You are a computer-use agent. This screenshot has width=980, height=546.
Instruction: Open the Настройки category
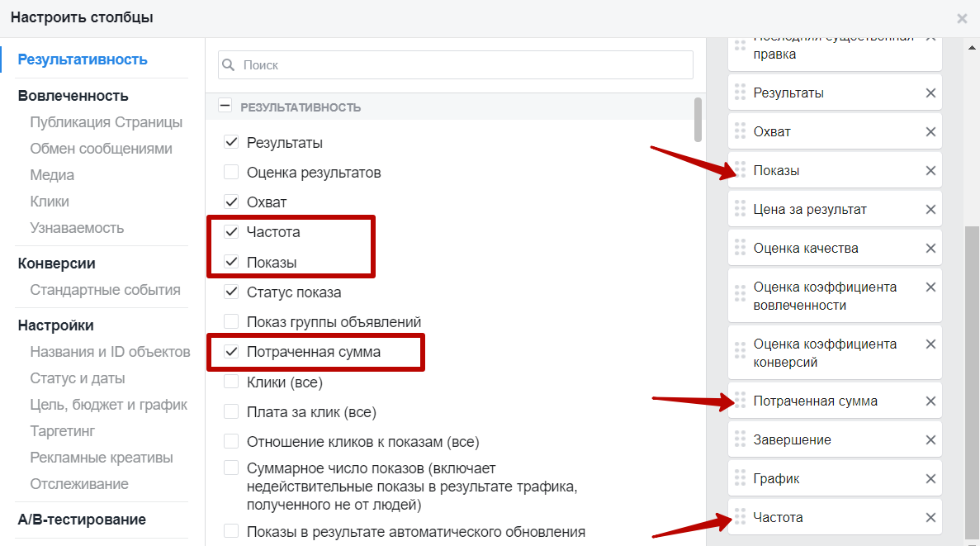55,325
